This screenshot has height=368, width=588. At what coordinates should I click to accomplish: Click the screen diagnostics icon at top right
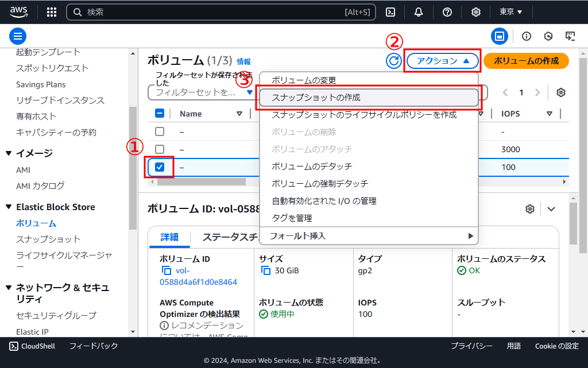pos(570,36)
